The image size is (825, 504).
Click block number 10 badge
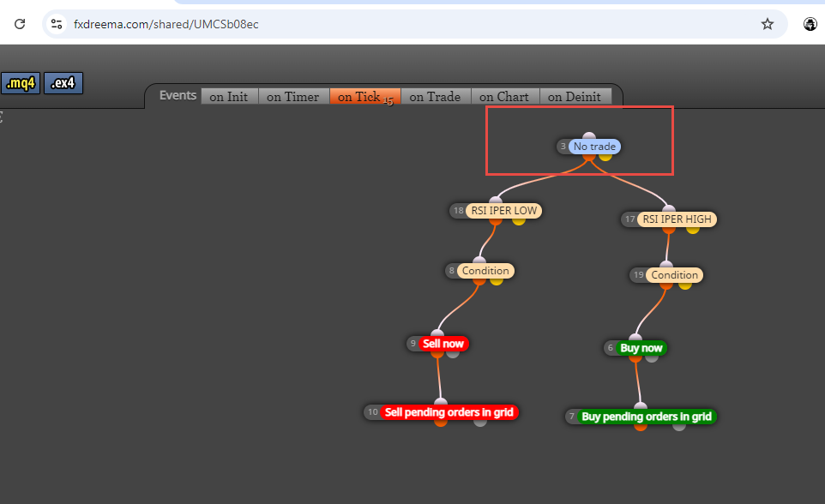pos(372,412)
